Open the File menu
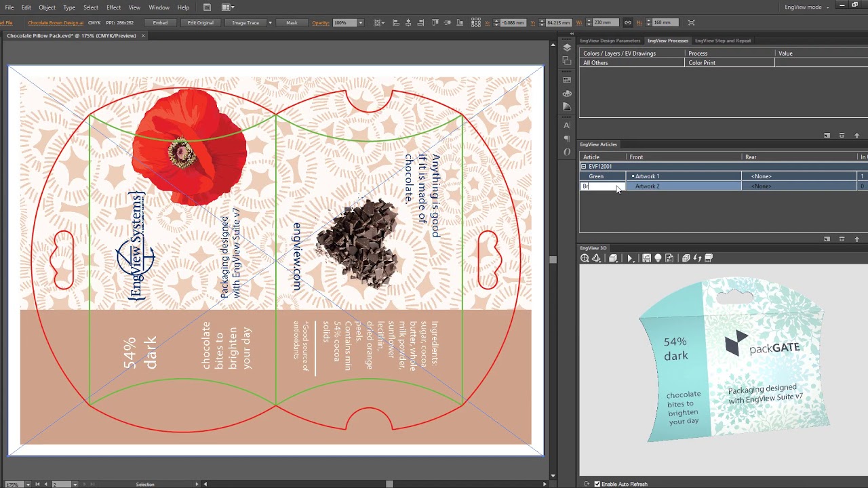Viewport: 868px width, 488px height. click(9, 7)
